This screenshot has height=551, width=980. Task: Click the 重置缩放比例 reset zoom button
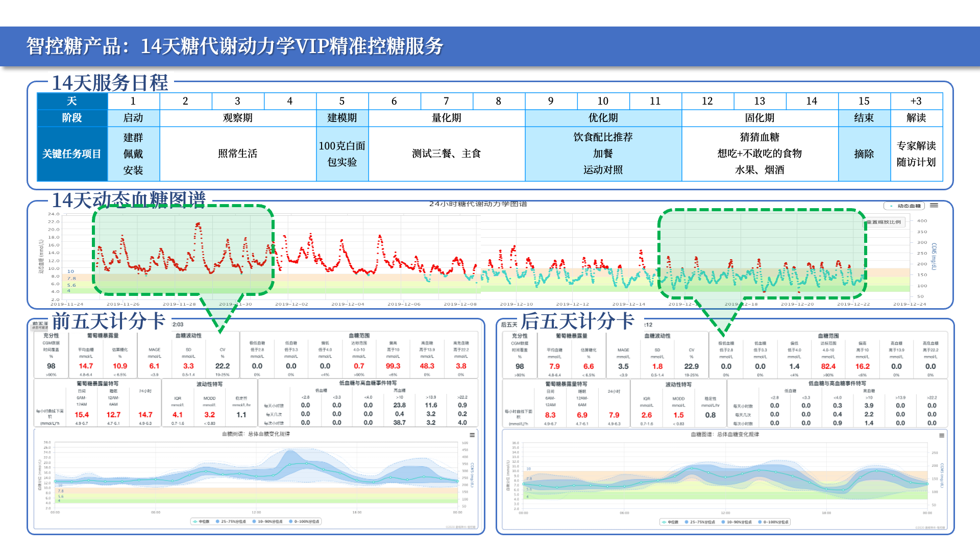pyautogui.click(x=885, y=222)
